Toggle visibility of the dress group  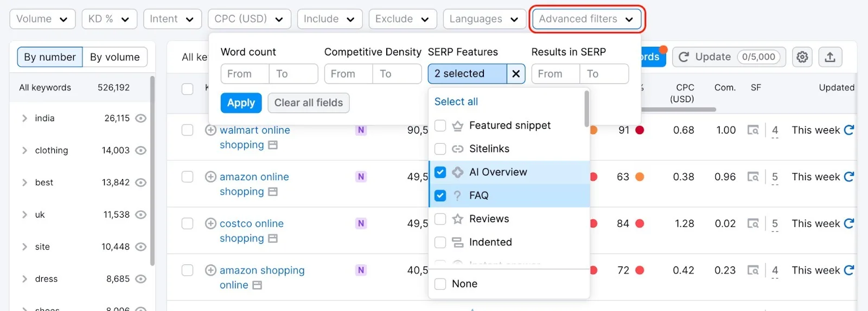[x=141, y=279]
